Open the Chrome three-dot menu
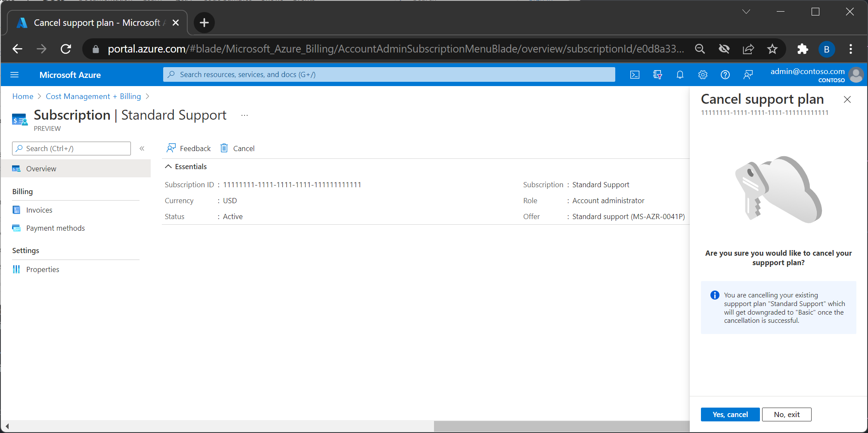The image size is (868, 433). (x=851, y=49)
